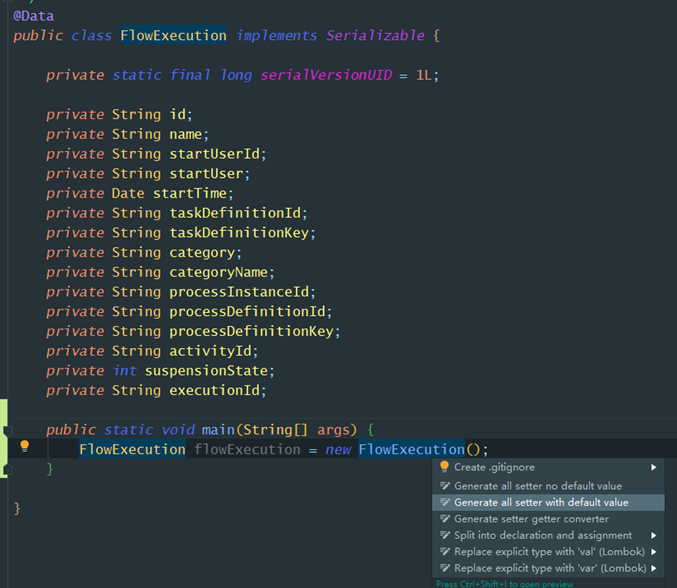This screenshot has width=677, height=588.
Task: Click pencil icon next to Replace explicit type with 'var'
Action: coord(445,568)
